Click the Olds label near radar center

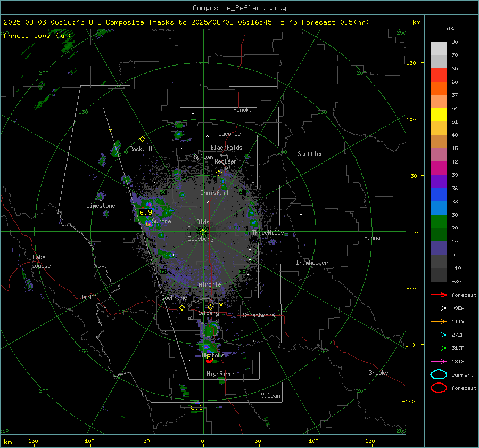pyautogui.click(x=203, y=222)
